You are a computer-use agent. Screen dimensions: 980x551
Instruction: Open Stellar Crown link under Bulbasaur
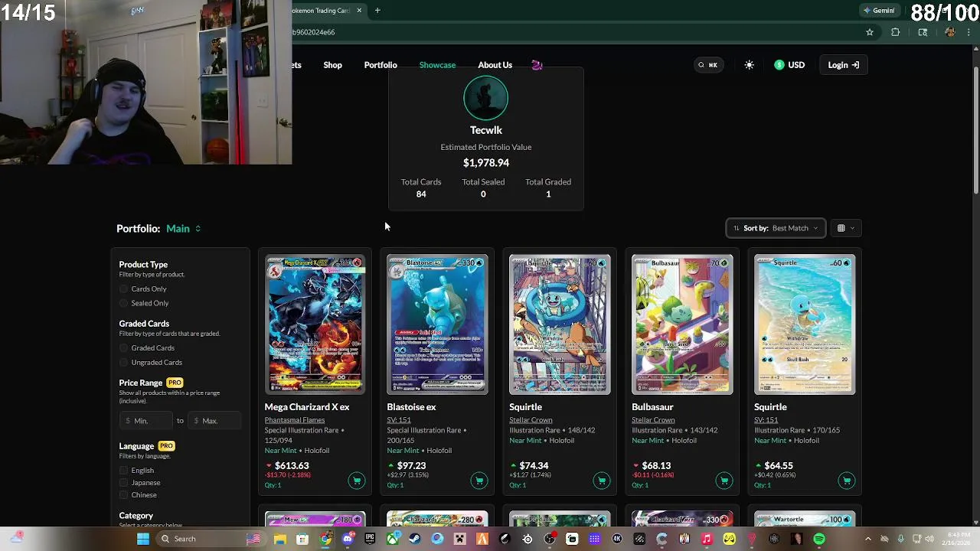(x=653, y=420)
